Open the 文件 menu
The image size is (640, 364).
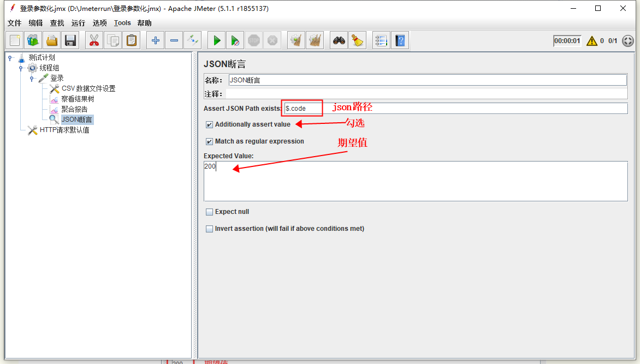point(14,23)
